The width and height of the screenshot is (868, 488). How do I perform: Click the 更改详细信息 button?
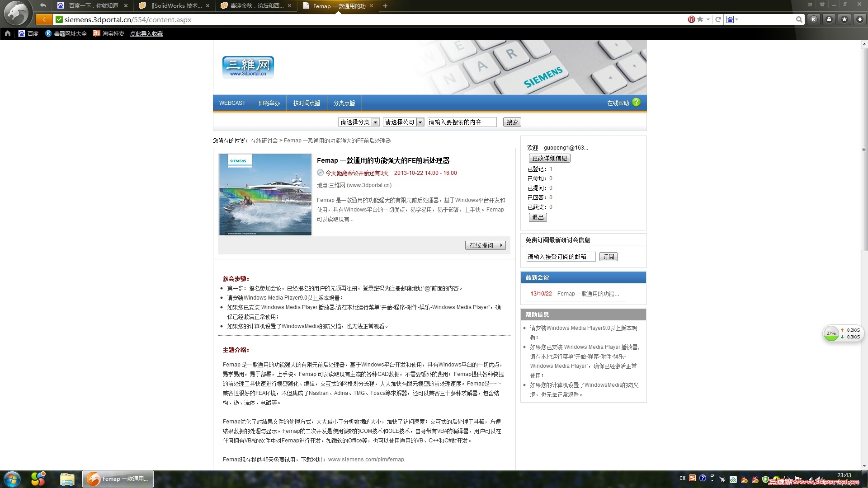click(549, 158)
